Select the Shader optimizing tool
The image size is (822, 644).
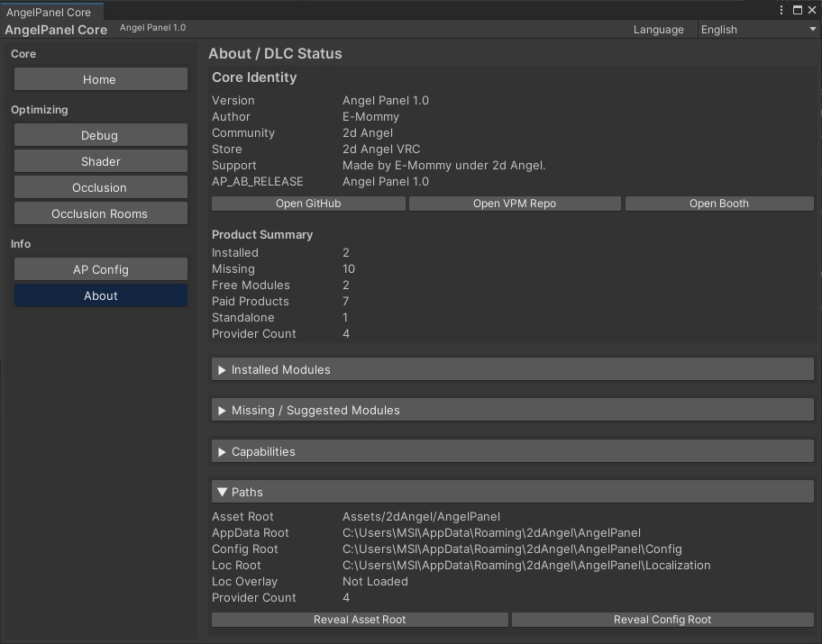pos(100,161)
